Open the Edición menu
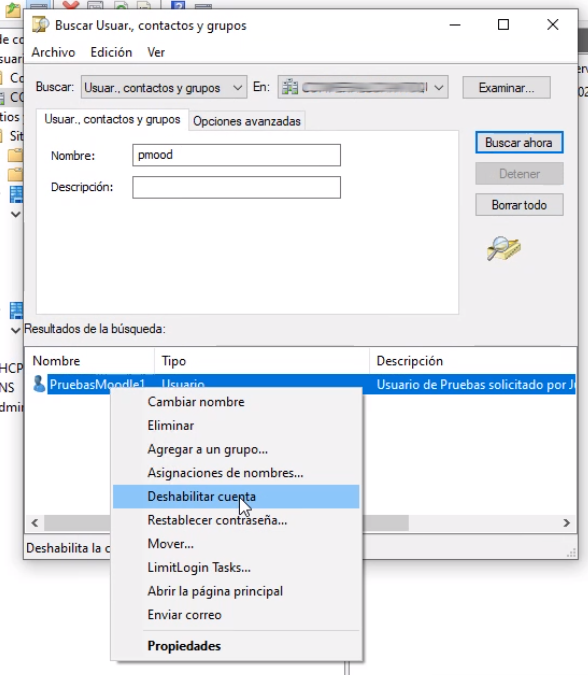Viewport: 588px width, 675px height. click(111, 52)
